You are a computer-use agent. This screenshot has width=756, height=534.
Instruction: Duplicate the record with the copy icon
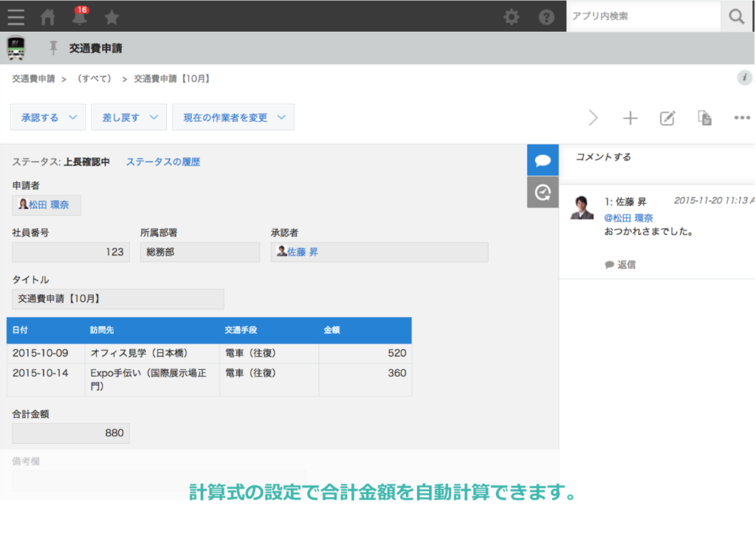click(704, 118)
